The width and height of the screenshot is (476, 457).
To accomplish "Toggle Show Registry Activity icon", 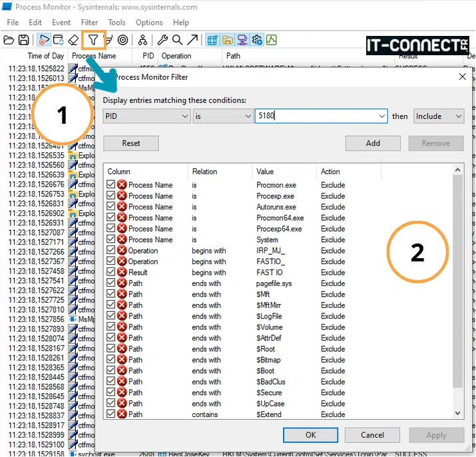I will [213, 40].
